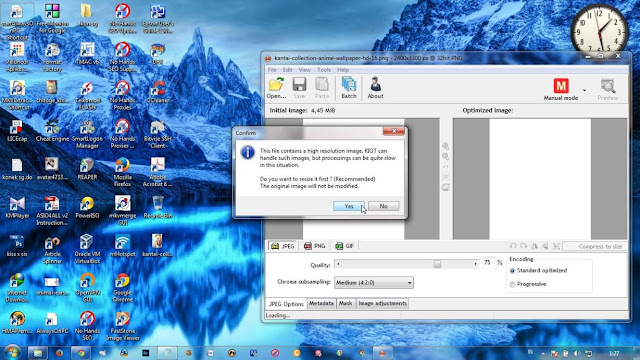Select Standard optimized encoding
Viewport: 640px width, 360px height.
(513, 271)
